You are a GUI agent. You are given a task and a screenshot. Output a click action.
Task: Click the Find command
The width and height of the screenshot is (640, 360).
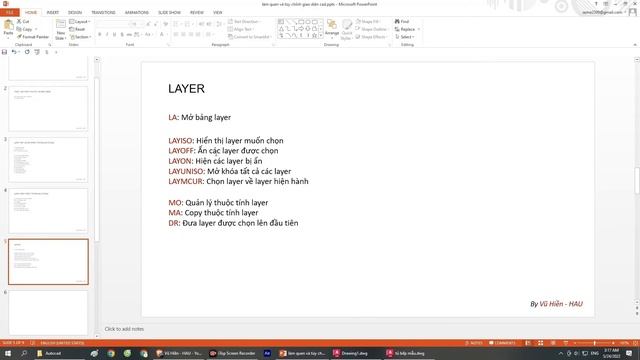pyautogui.click(x=402, y=21)
